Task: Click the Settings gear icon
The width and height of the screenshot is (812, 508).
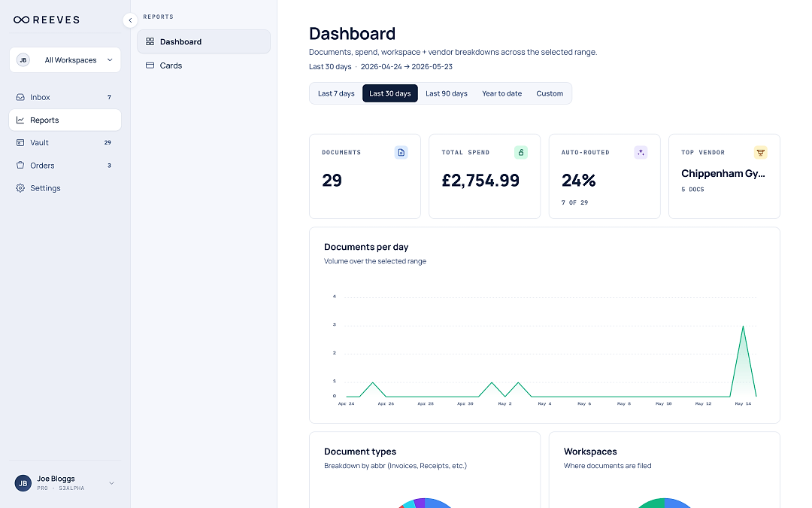Action: coord(20,188)
